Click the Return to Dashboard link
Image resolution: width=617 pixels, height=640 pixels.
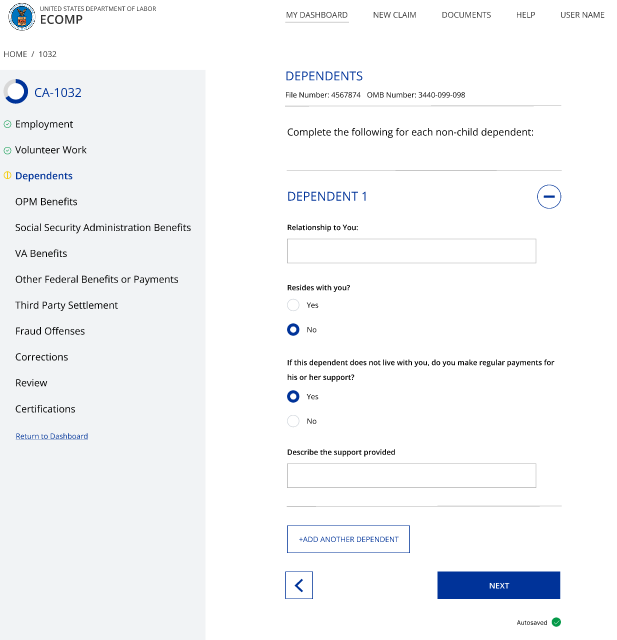pyautogui.click(x=52, y=436)
